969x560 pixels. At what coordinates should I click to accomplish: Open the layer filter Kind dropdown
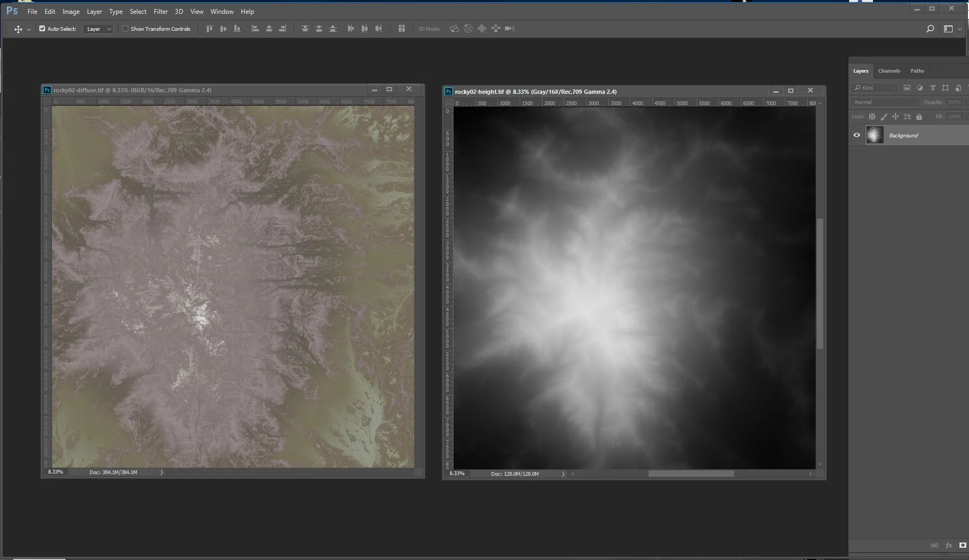coord(874,87)
